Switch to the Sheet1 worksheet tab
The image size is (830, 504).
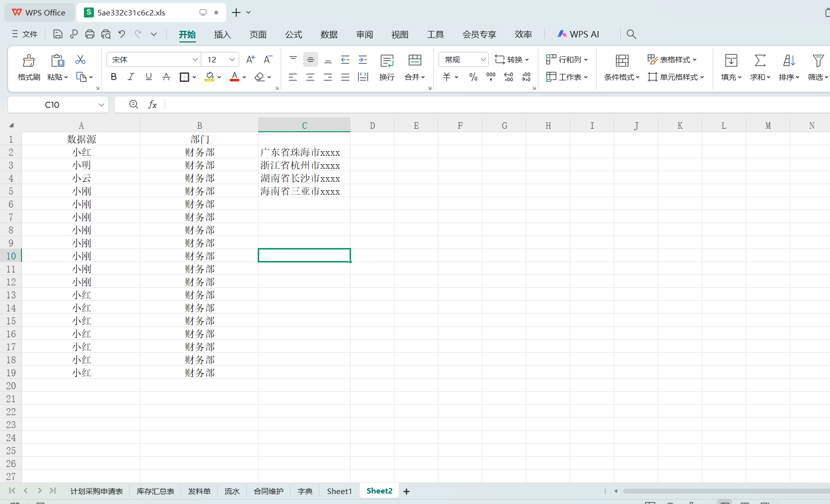coord(339,491)
